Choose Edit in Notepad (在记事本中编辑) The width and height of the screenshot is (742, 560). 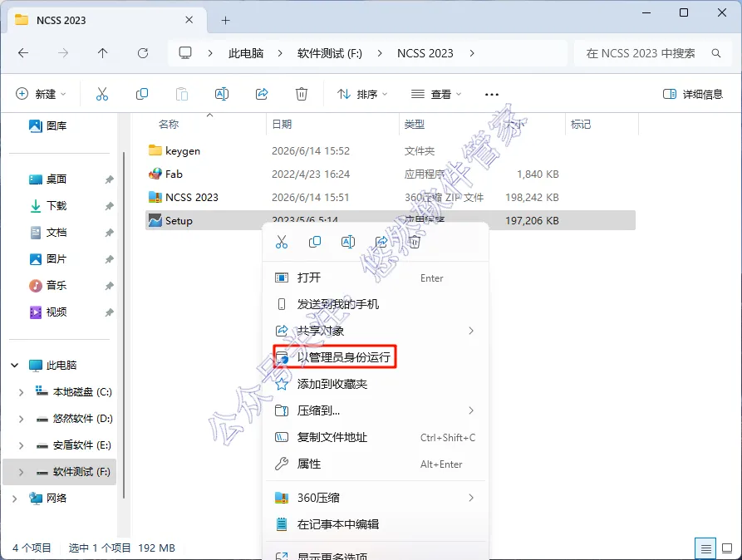point(376,524)
